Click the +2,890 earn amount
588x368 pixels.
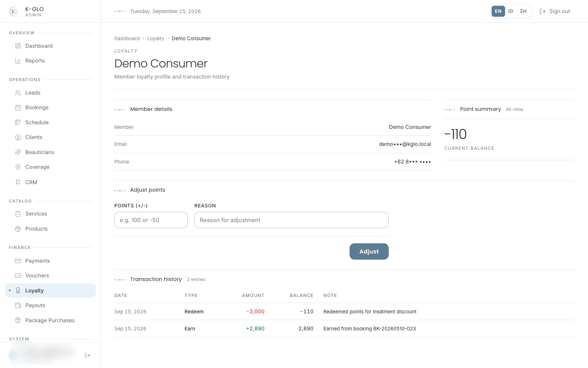pyautogui.click(x=255, y=329)
